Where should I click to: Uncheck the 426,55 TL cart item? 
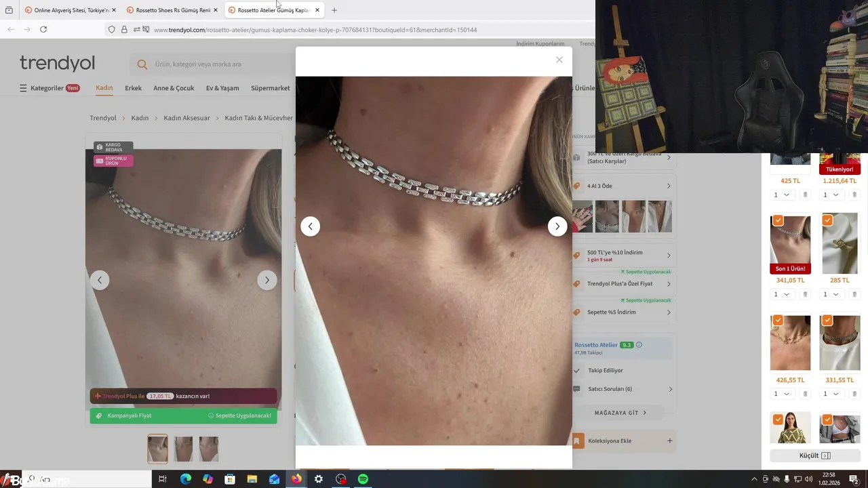click(x=778, y=320)
